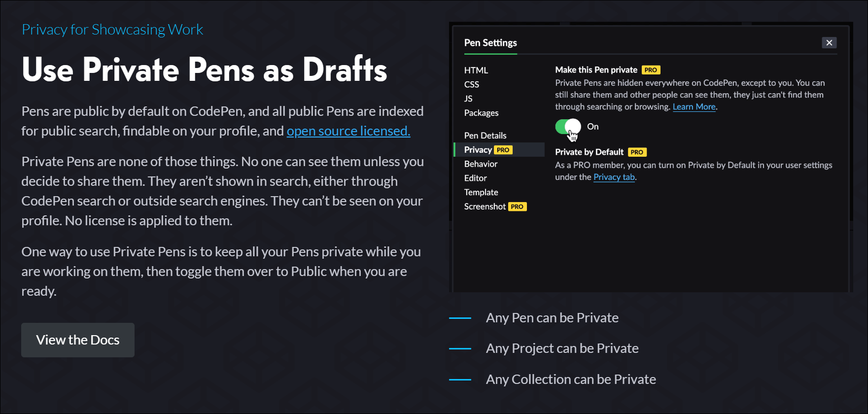The image size is (868, 414).
Task: Click the Pen Settings dialog title
Action: 490,43
